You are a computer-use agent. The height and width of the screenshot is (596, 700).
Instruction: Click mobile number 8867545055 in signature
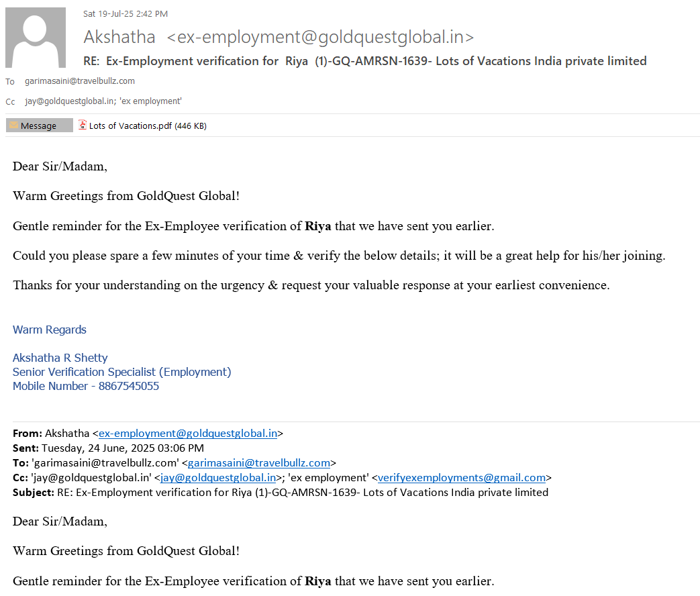[129, 386]
